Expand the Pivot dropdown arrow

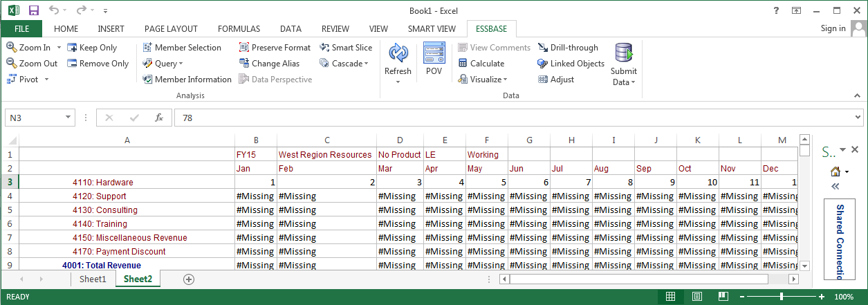point(46,80)
